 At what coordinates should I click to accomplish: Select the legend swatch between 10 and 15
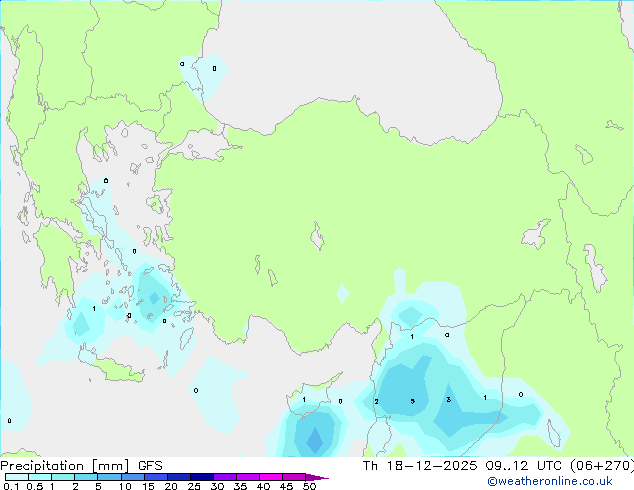point(132,477)
